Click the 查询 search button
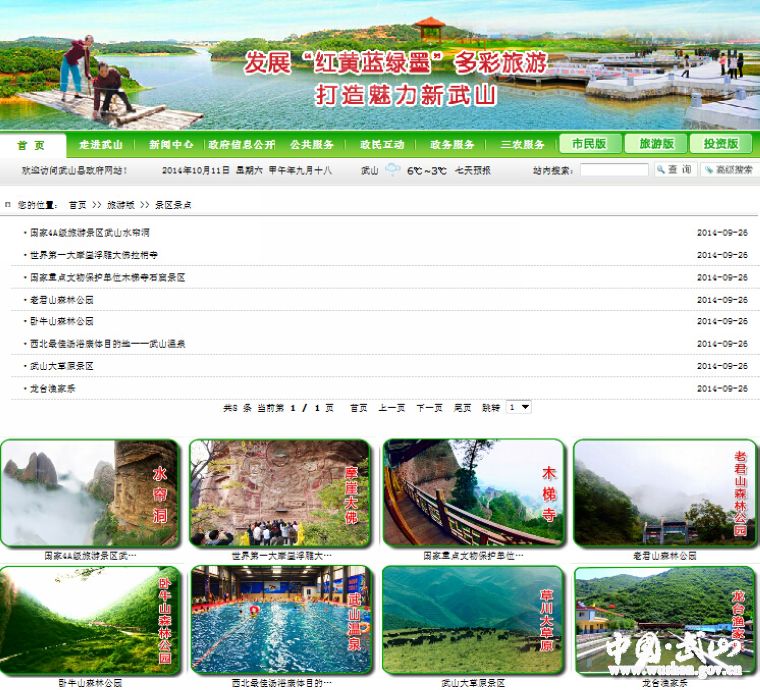Screen dimensions: 760x690 (x=675, y=170)
